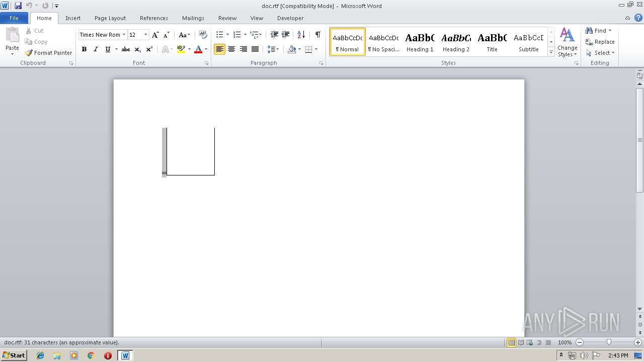
Task: Click the Line Spacing icon
Action: 271,49
